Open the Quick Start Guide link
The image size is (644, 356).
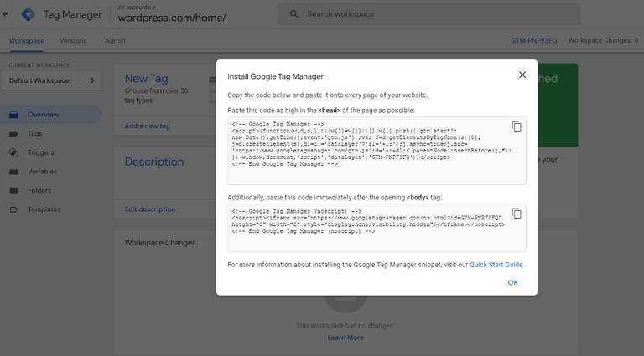click(x=496, y=265)
